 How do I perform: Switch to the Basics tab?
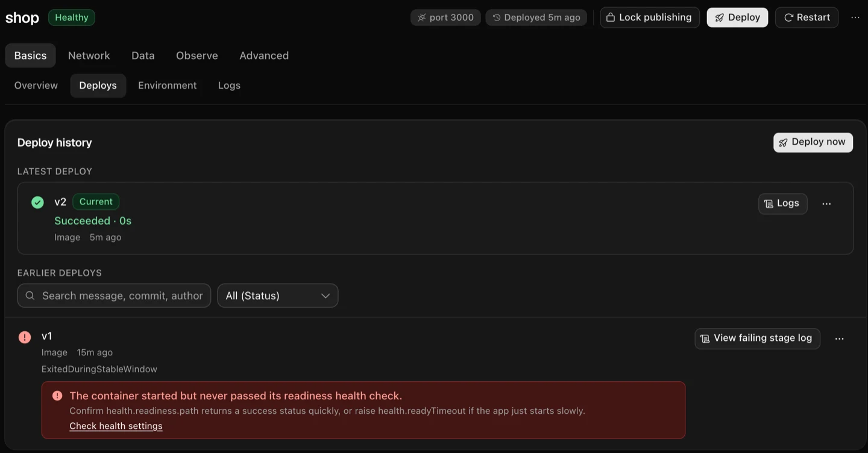30,55
